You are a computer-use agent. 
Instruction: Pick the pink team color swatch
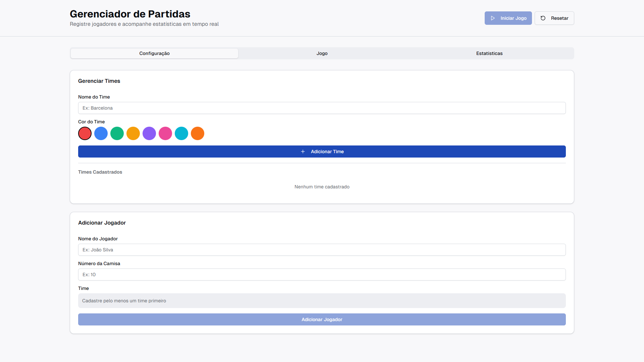[165, 133]
